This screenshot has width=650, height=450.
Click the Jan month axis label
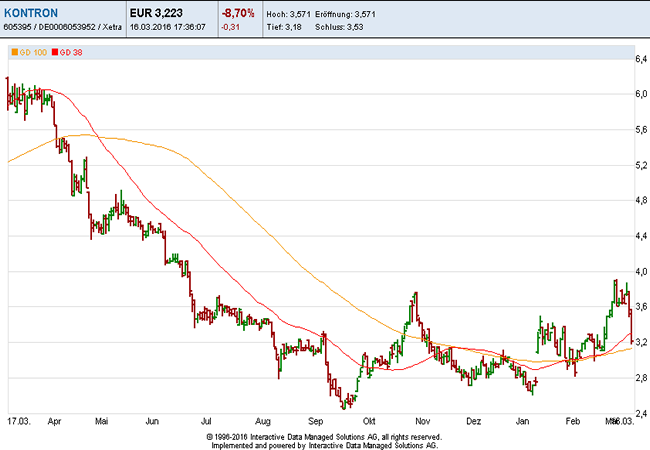[522, 421]
